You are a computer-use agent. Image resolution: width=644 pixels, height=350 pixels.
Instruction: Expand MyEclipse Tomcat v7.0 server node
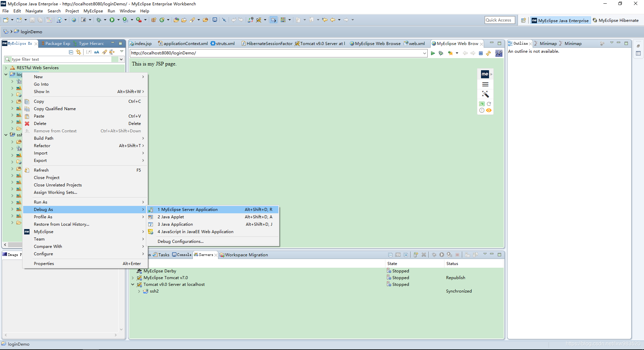click(x=133, y=278)
